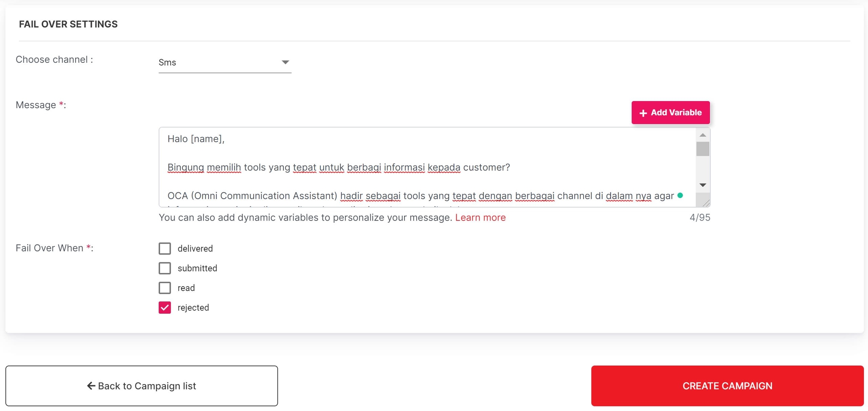Open the Choose channel Sms dropdown

coord(225,63)
